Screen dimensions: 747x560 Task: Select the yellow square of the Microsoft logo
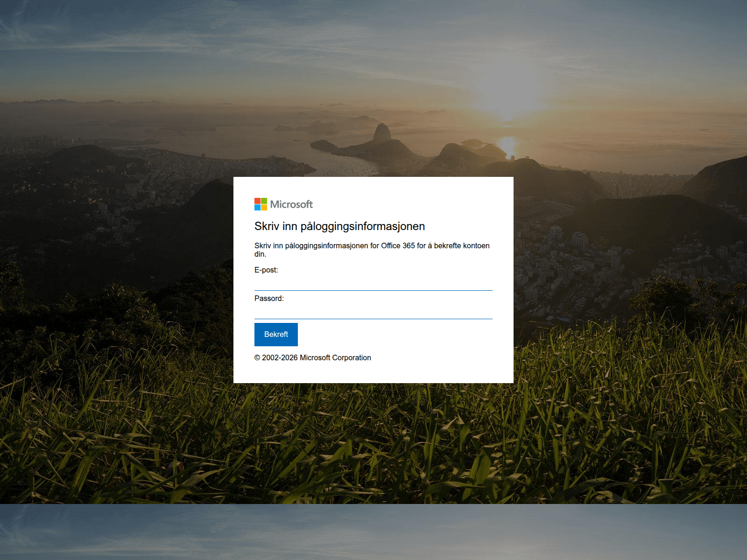(x=264, y=207)
